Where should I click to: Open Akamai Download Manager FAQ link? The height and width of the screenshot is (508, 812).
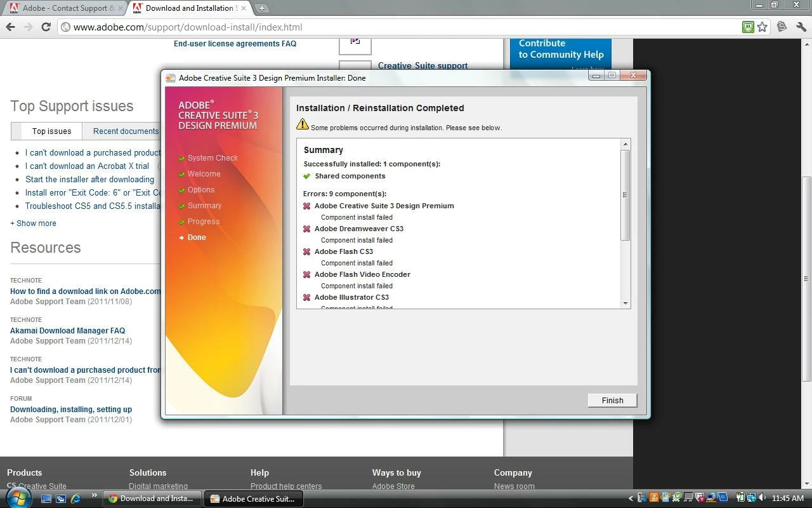pos(67,330)
